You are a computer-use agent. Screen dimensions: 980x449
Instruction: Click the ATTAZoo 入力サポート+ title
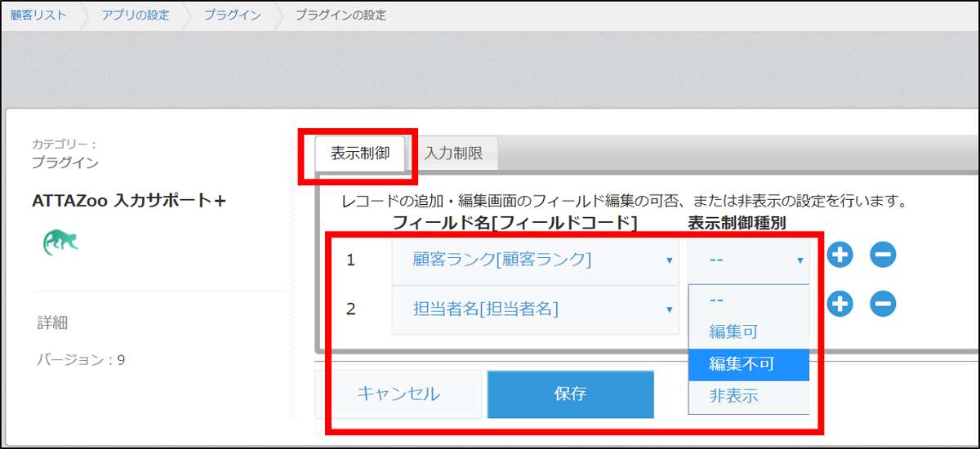point(129,200)
